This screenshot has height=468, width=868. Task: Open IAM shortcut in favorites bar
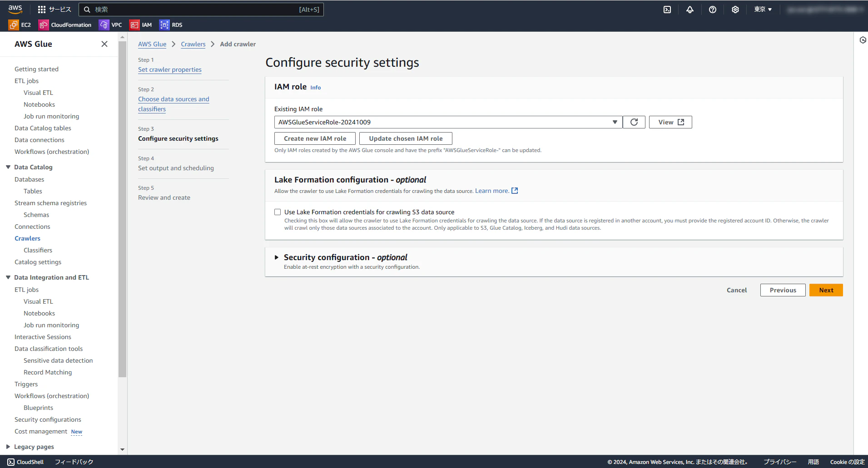click(x=141, y=25)
